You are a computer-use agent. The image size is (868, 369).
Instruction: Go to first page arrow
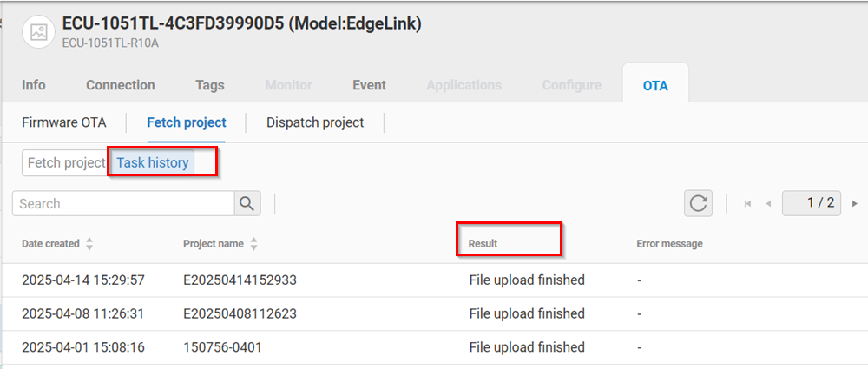(747, 203)
